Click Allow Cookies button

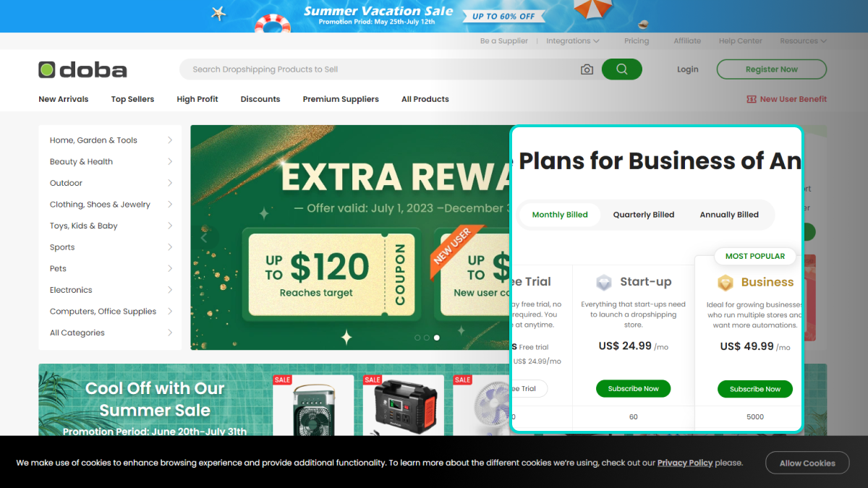[x=807, y=463]
